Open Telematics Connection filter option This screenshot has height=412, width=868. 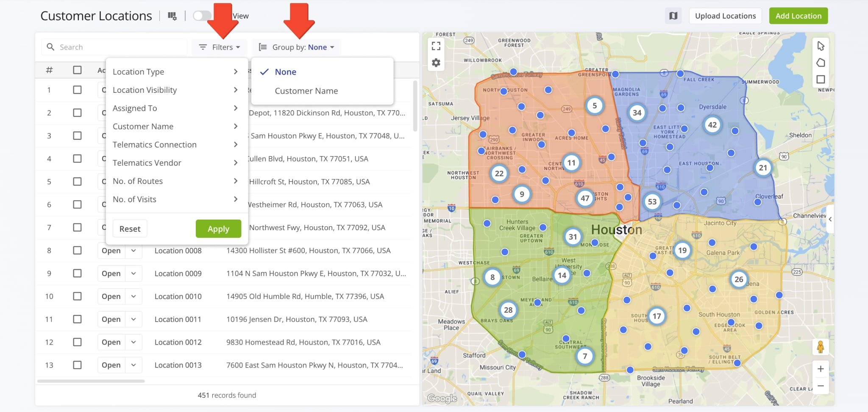(176, 145)
